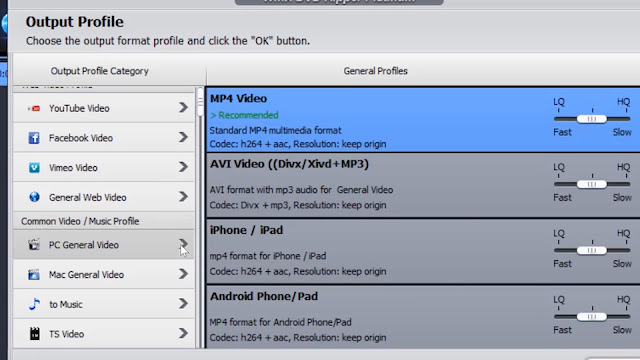Click Fast label on Android Phone/Pad slider
Viewport: 640px width, 360px height.
pos(562,330)
